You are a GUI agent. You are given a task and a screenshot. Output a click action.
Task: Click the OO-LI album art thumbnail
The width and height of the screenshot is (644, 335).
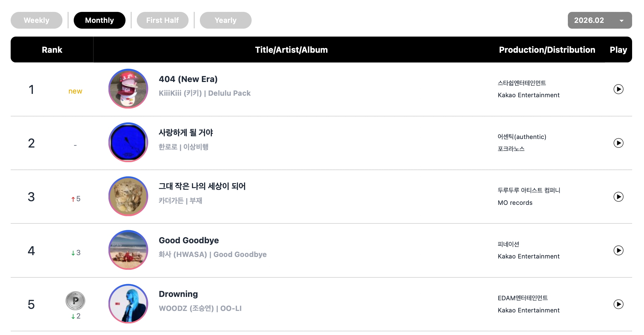click(128, 304)
